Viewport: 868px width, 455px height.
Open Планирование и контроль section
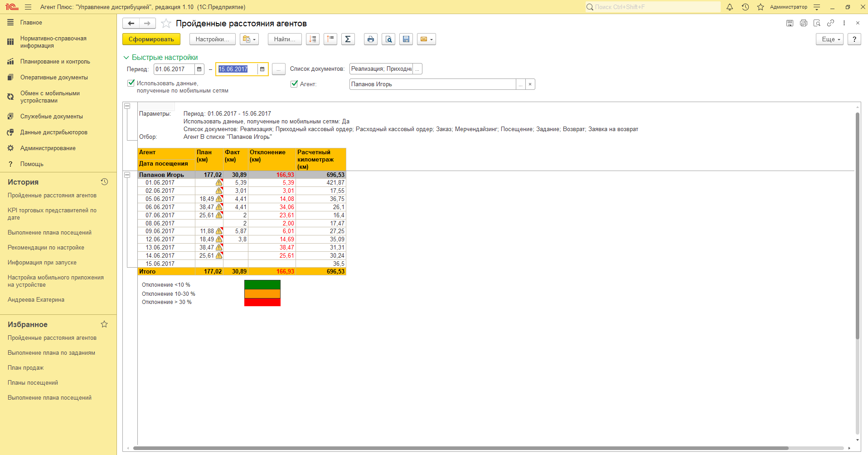58,62
